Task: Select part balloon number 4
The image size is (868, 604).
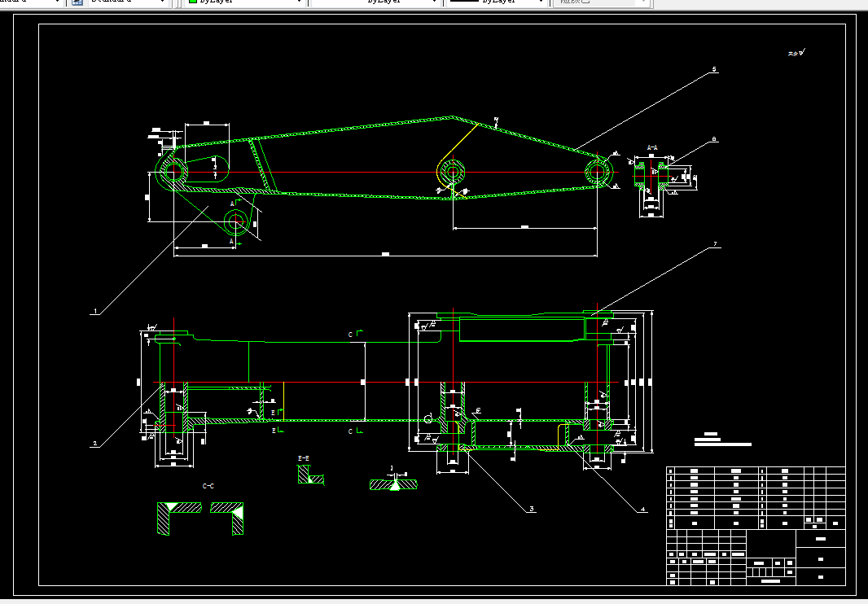Action: 642,510
